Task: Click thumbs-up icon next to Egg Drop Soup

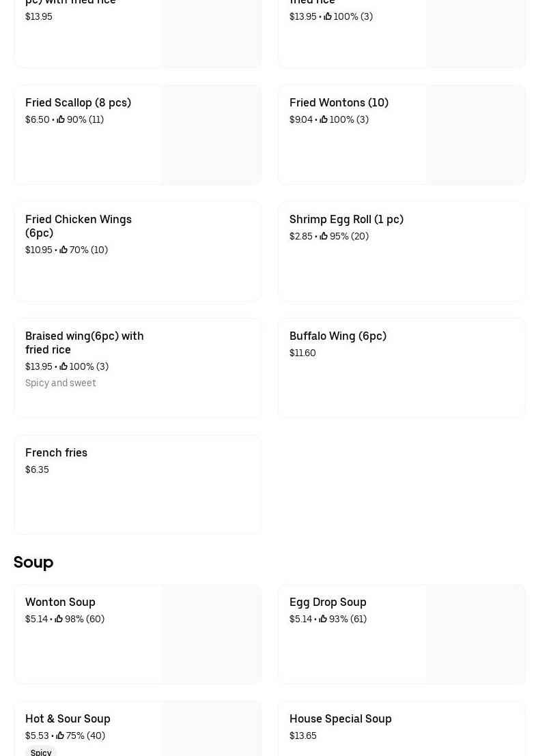Action: click(x=323, y=619)
